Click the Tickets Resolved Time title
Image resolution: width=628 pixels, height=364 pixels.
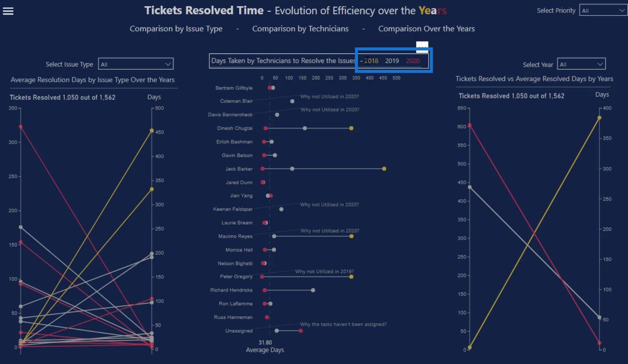pyautogui.click(x=204, y=10)
